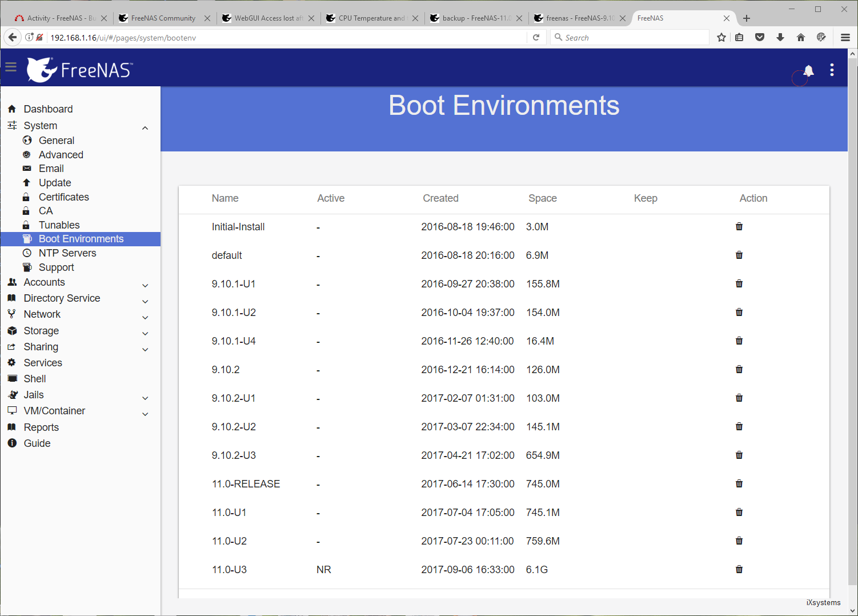The height and width of the screenshot is (616, 858).
Task: Open the Update page
Action: point(55,183)
